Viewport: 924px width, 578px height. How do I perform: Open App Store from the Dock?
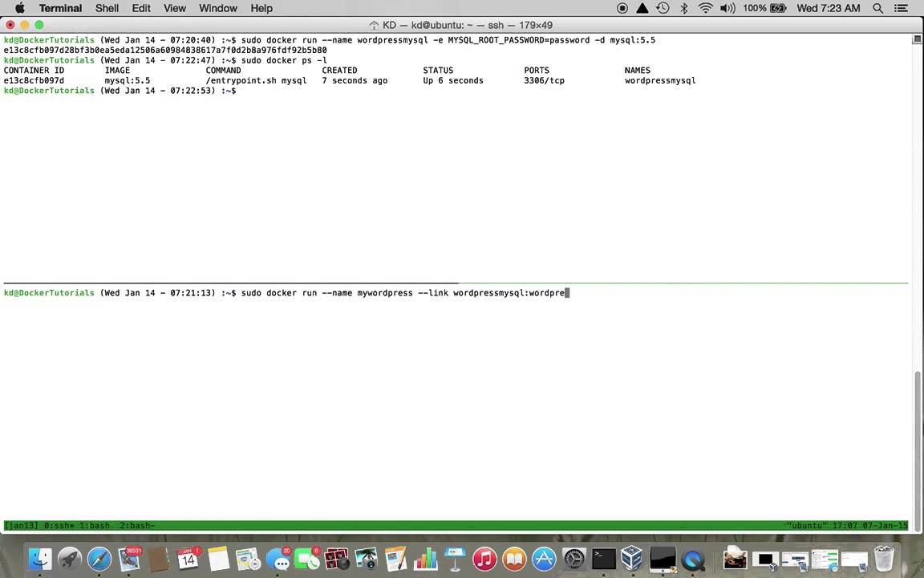(544, 559)
